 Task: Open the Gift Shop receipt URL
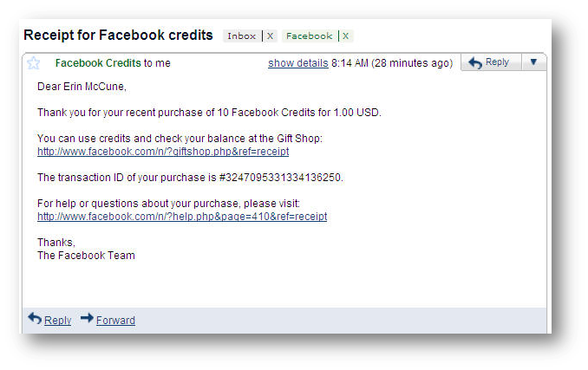point(163,152)
